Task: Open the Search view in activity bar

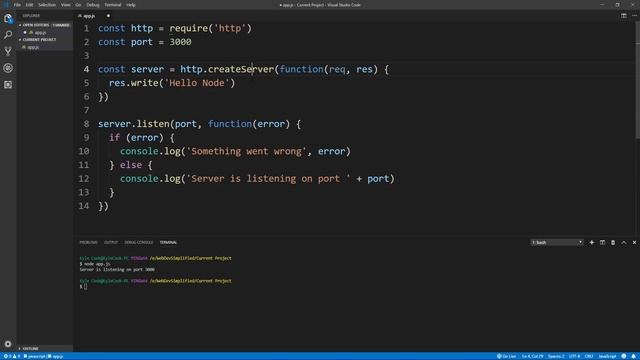Action: tap(8, 35)
